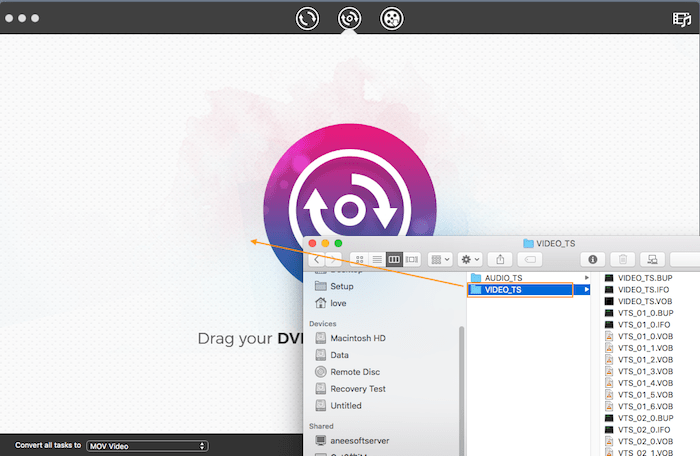The height and width of the screenshot is (456, 700).
Task: Switch Finder to icon view
Action: (359, 259)
